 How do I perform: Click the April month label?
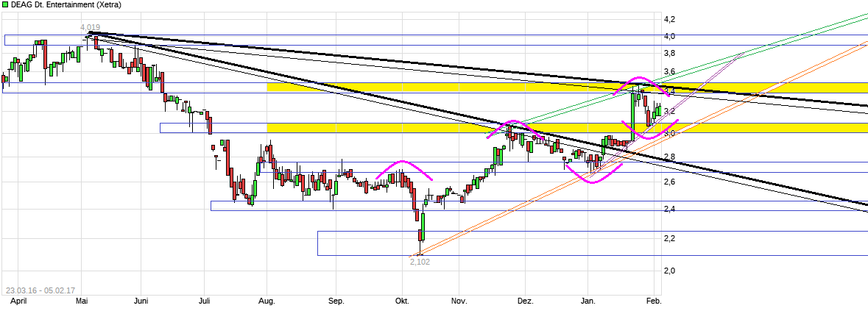tap(19, 301)
